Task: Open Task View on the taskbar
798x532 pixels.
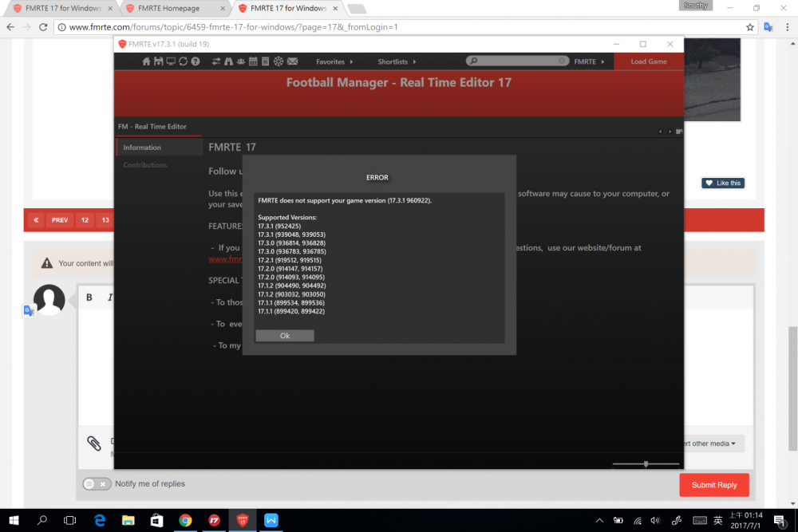Action: point(69,520)
